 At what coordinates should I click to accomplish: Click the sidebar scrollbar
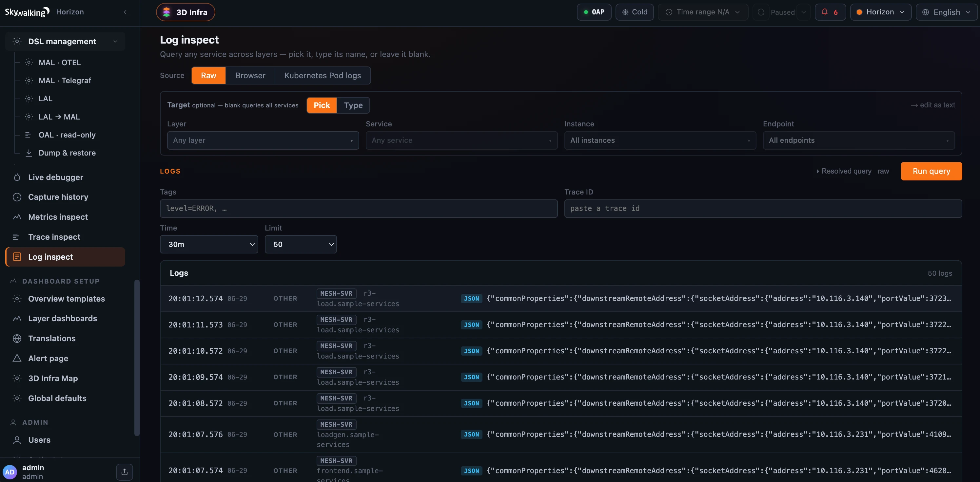tap(137, 358)
